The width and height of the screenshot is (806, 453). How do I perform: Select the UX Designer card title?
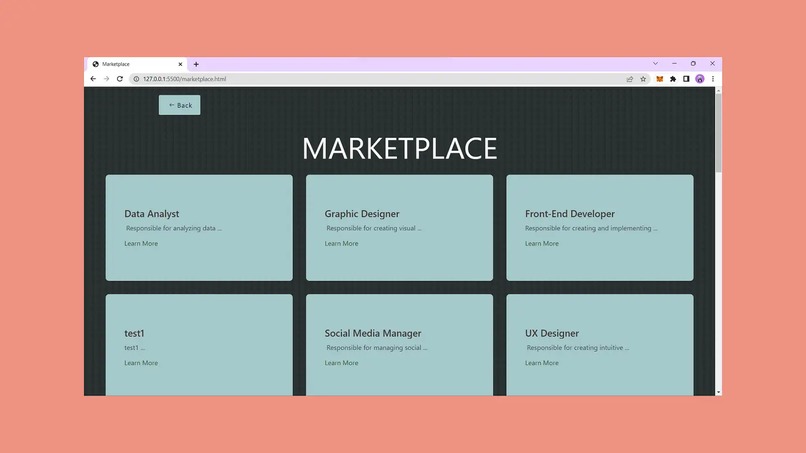tap(552, 333)
